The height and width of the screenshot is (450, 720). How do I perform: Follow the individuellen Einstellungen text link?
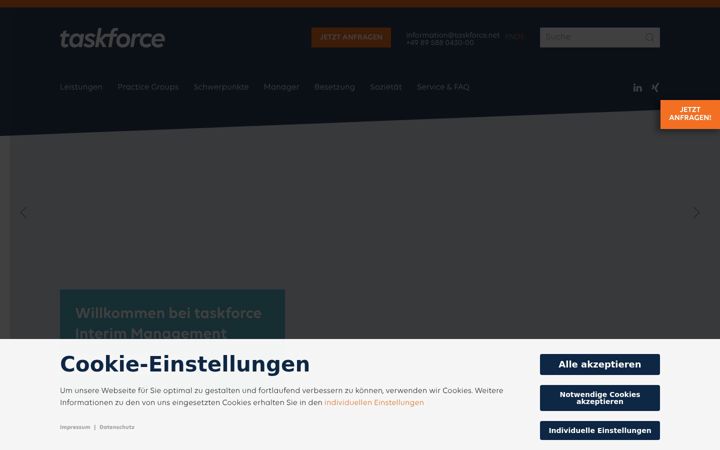point(374,403)
